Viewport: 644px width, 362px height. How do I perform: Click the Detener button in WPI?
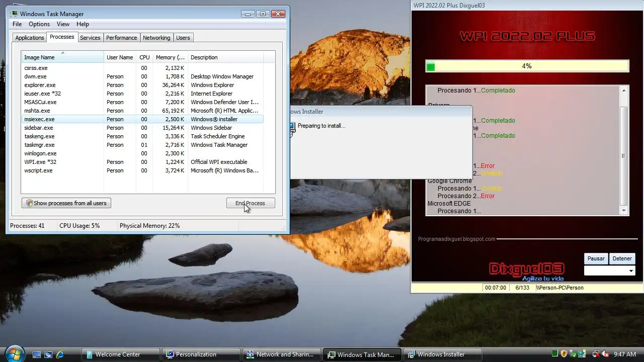[622, 258]
